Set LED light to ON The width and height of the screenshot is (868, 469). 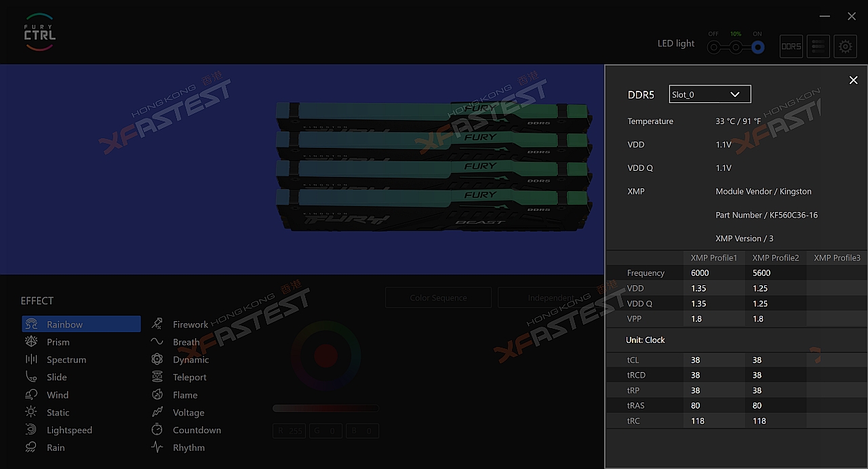(x=757, y=47)
